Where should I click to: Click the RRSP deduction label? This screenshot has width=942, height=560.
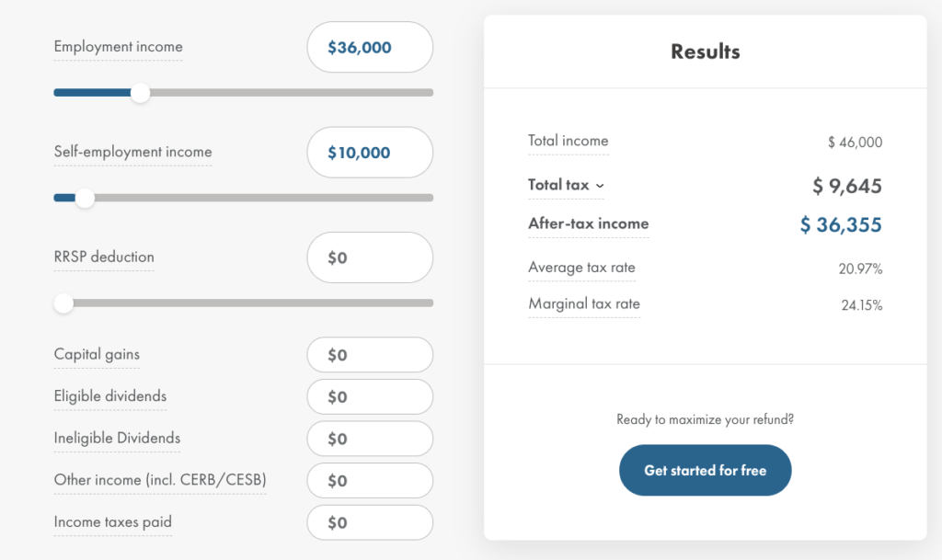pos(104,257)
